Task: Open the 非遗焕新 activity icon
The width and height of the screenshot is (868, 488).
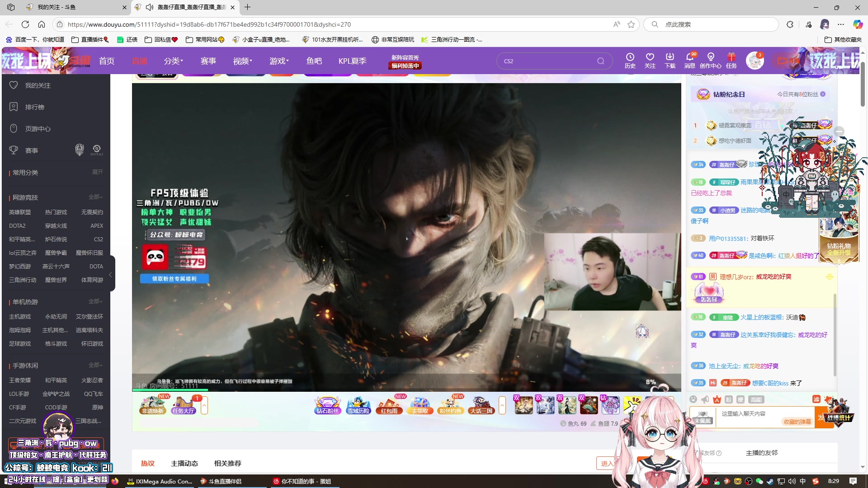Action: pos(152,405)
